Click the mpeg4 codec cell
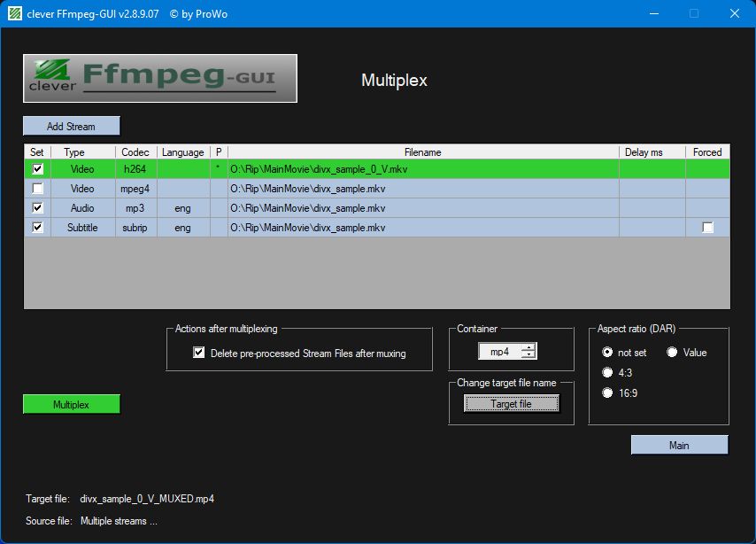 tap(136, 189)
